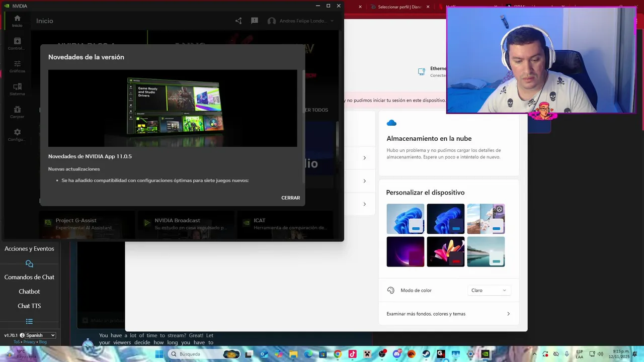Click the list icon below Chat TTS
The image size is (644, 362).
tap(29, 321)
